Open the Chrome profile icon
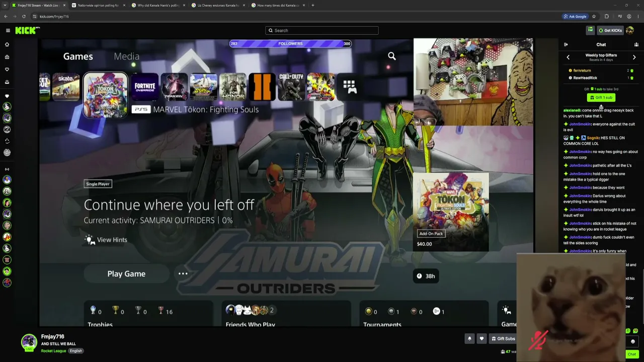 pos(629,16)
